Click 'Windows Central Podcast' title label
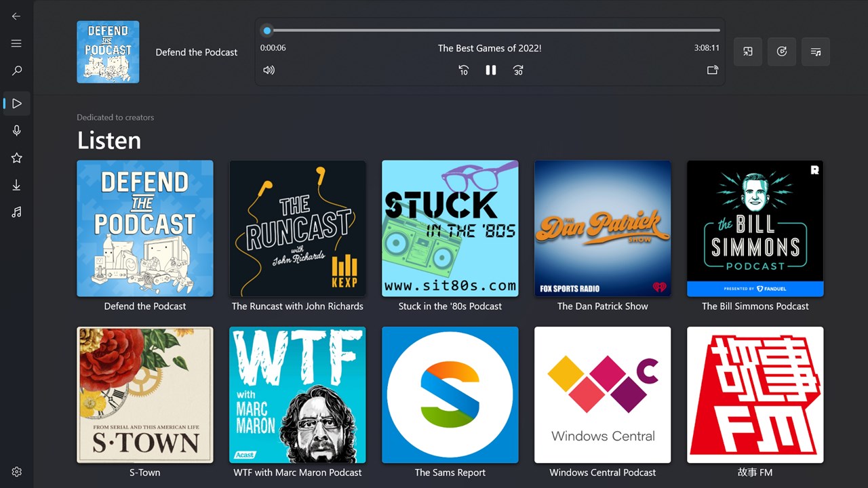The image size is (868, 488). [x=603, y=472]
